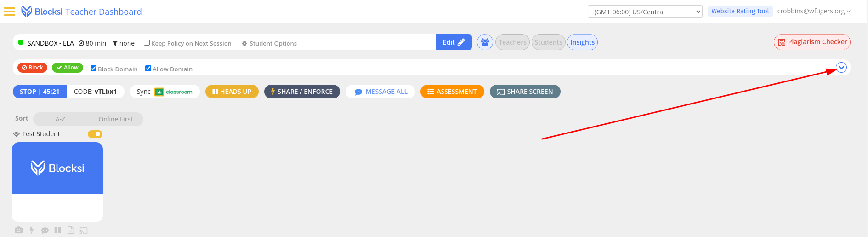The image size is (868, 237).
Task: Expand the block/allow bar chevron
Action: click(x=841, y=68)
